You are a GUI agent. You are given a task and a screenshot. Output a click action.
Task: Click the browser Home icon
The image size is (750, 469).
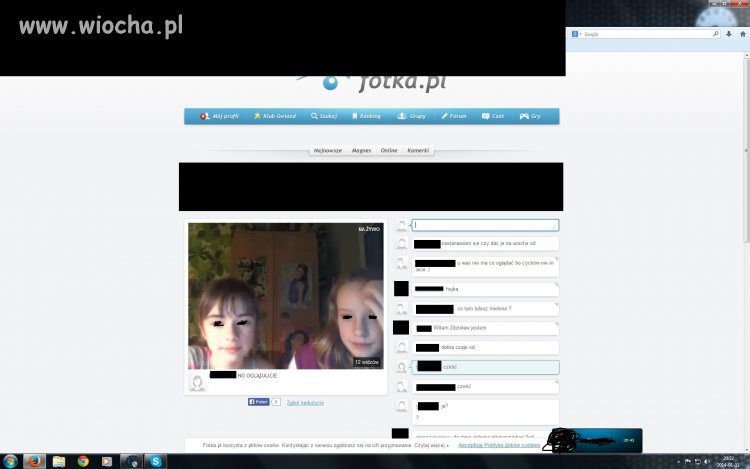743,34
